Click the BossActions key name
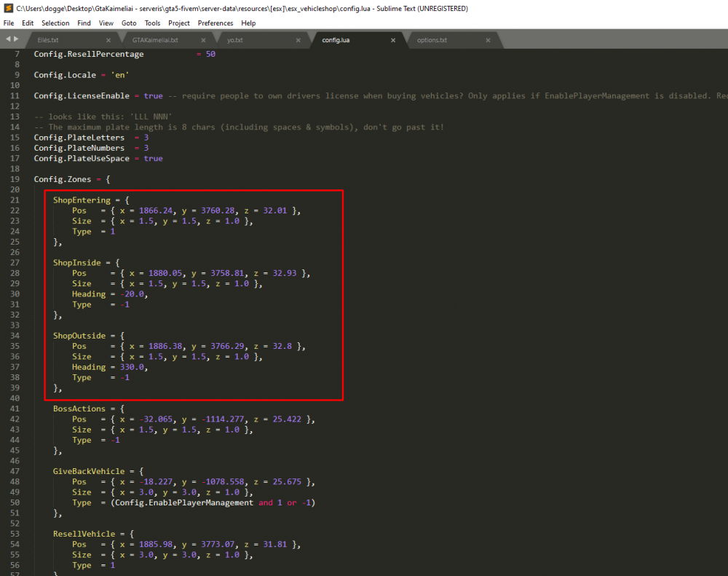Image resolution: width=728 pixels, height=576 pixels. click(x=79, y=409)
